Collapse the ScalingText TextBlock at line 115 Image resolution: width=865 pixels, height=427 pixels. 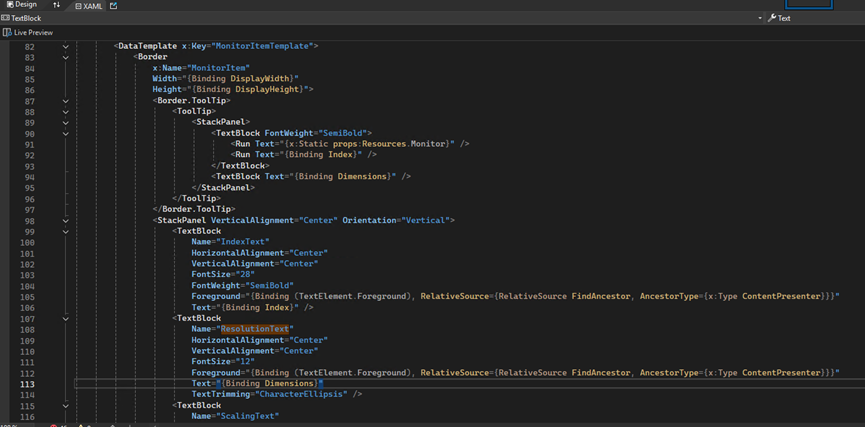(x=66, y=405)
